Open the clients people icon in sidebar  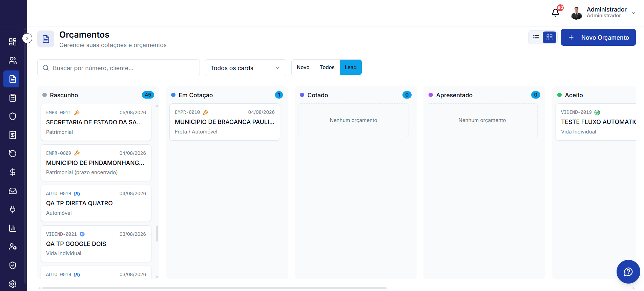(x=13, y=60)
